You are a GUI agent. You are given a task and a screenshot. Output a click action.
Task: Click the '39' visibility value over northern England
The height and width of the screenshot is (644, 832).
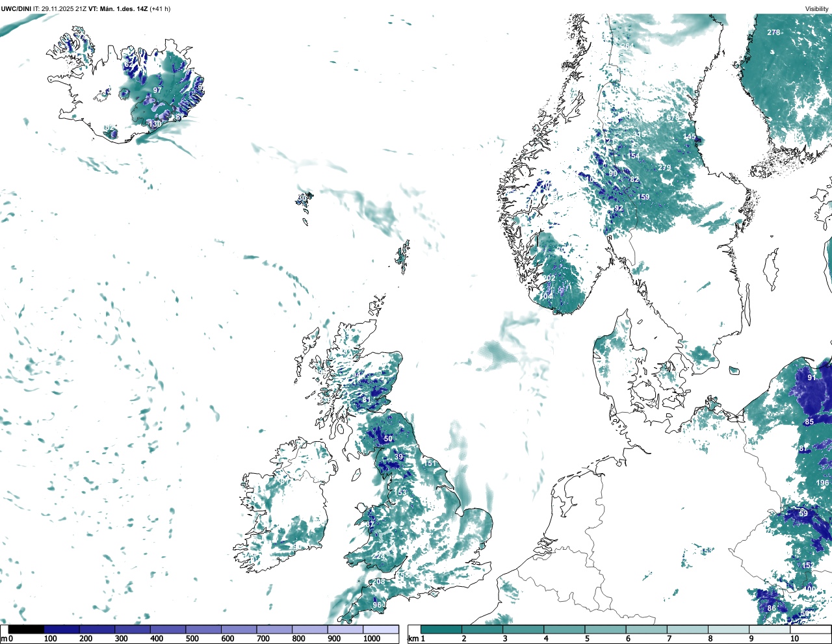click(399, 457)
